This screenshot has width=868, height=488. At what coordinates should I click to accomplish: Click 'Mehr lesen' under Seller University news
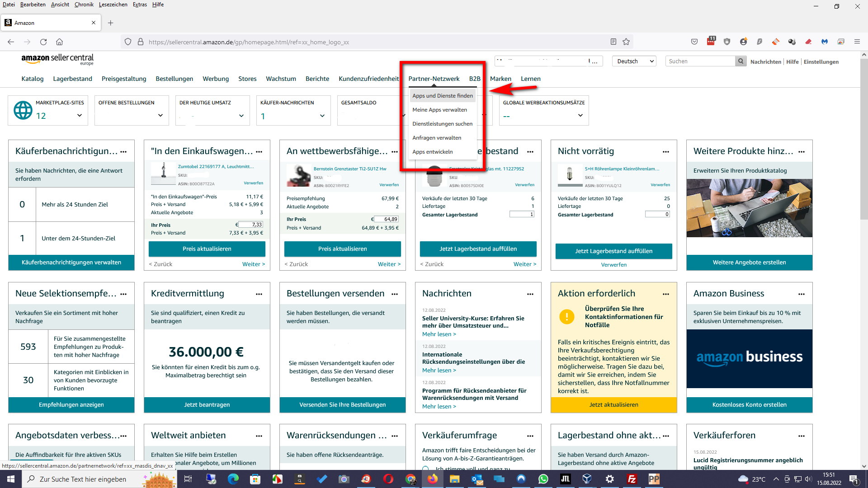439,334
